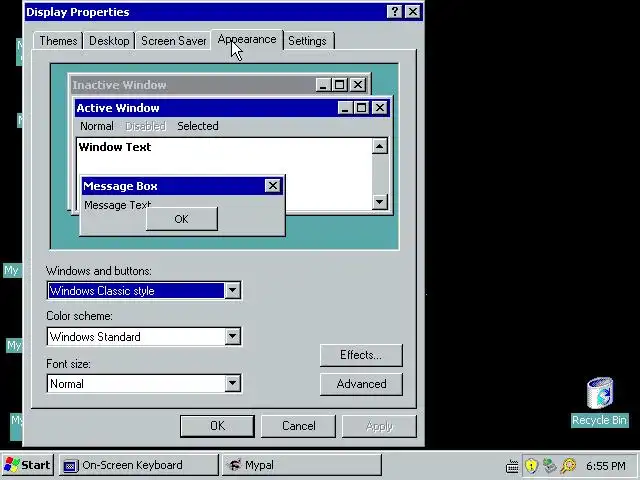Click the Normal font size field
The height and width of the screenshot is (480, 640).
[x=144, y=383]
